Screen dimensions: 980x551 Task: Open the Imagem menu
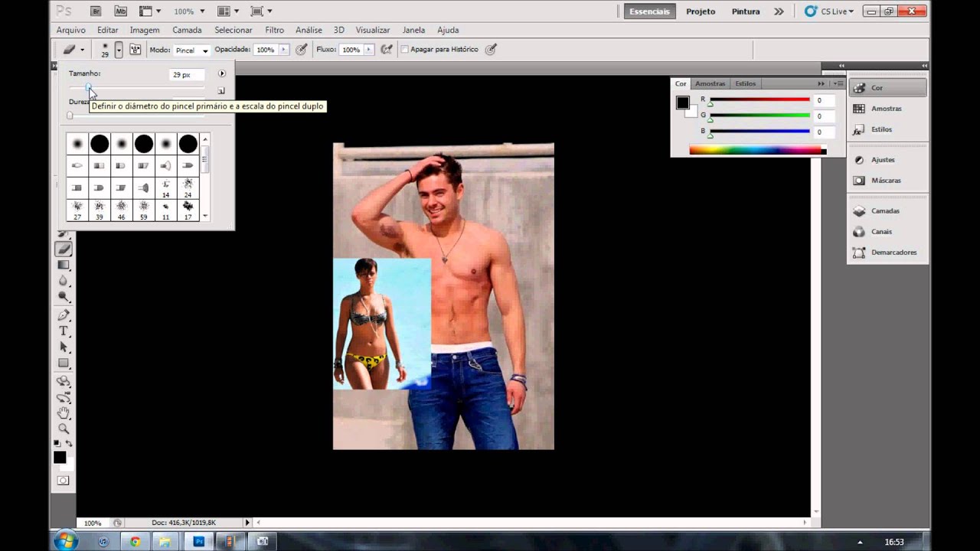coord(145,30)
